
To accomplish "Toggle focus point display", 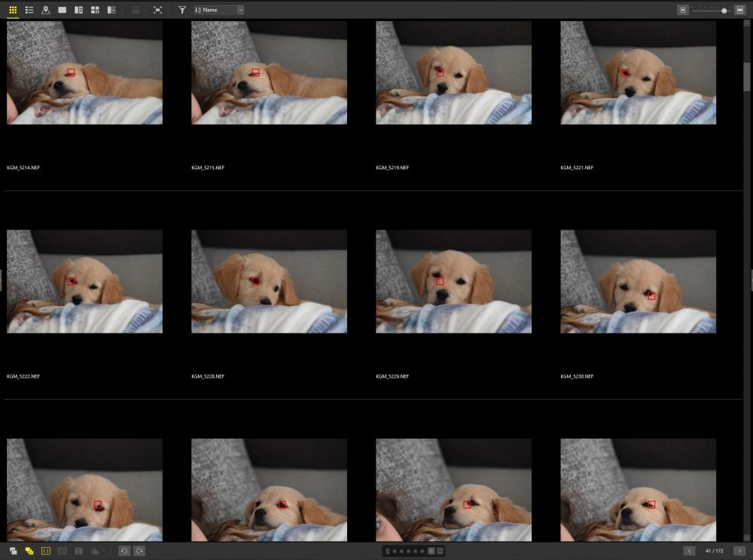I will [46, 551].
